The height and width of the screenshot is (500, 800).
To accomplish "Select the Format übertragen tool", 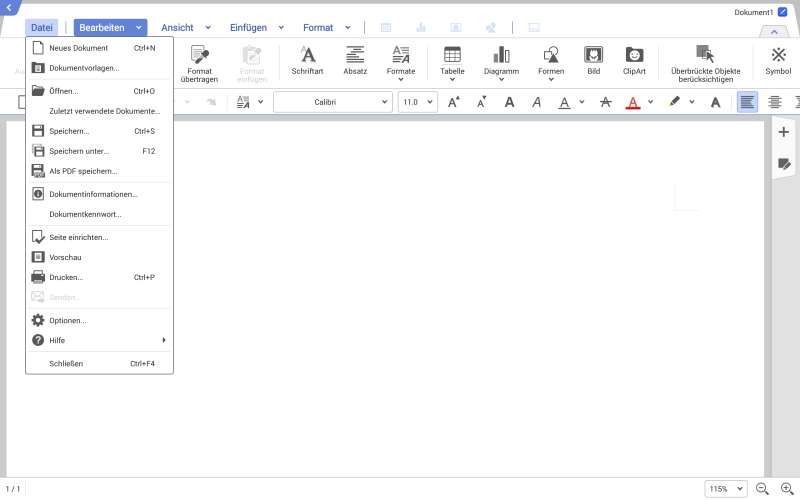I will [x=199, y=62].
